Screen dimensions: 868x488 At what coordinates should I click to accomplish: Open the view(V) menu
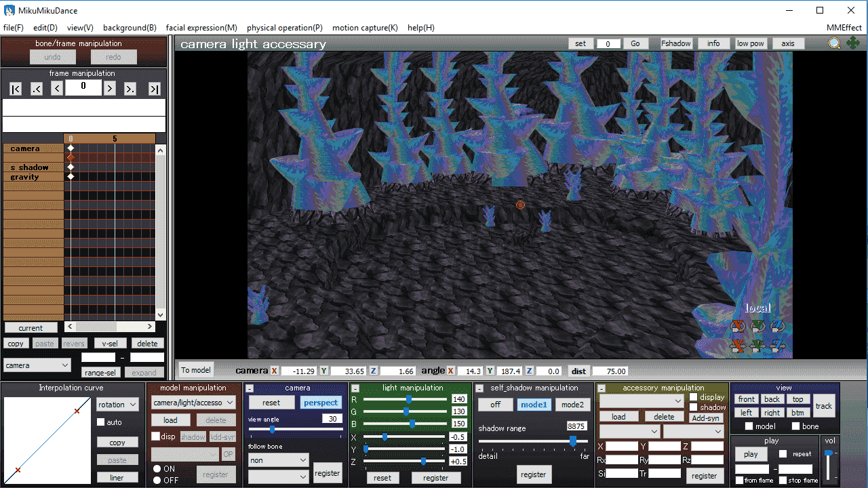80,28
